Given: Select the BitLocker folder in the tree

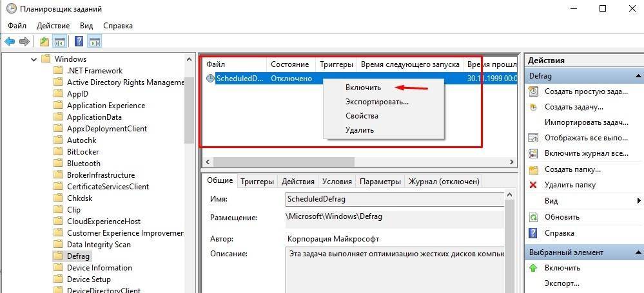Looking at the screenshot, I should 83,152.
